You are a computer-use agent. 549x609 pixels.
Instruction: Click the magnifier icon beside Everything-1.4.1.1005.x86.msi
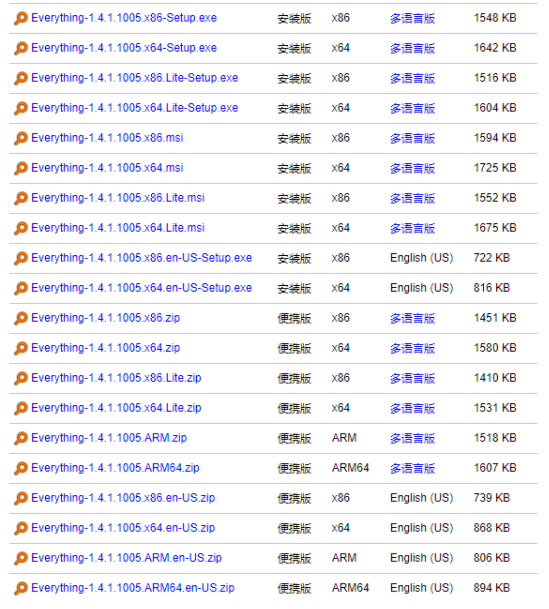(21, 138)
